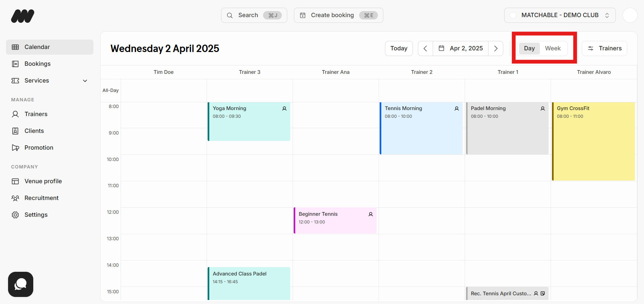The height and width of the screenshot is (304, 644).
Task: Open the chat support widget
Action: pyautogui.click(x=20, y=284)
